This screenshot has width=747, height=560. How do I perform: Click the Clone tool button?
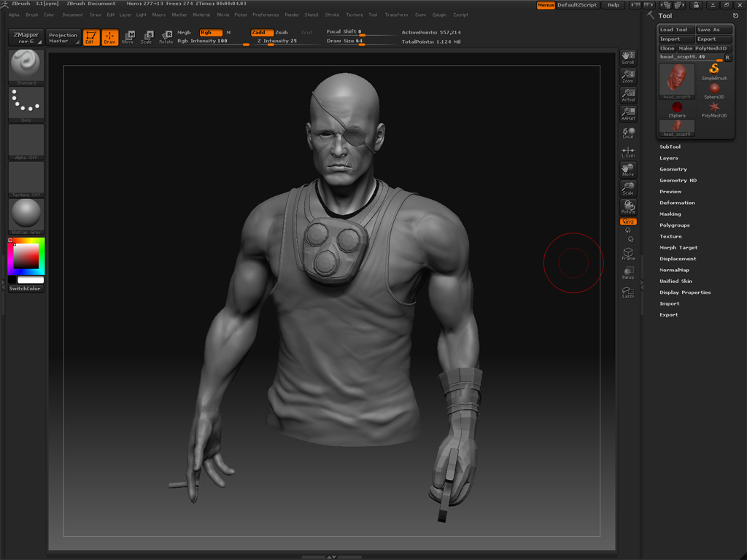(667, 48)
